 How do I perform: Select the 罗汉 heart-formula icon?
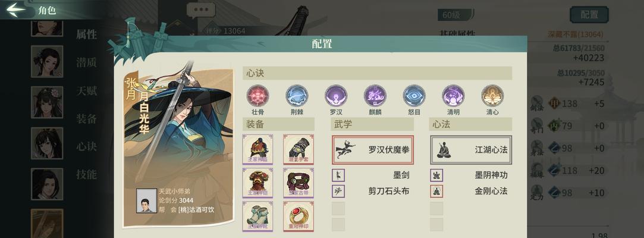point(335,96)
